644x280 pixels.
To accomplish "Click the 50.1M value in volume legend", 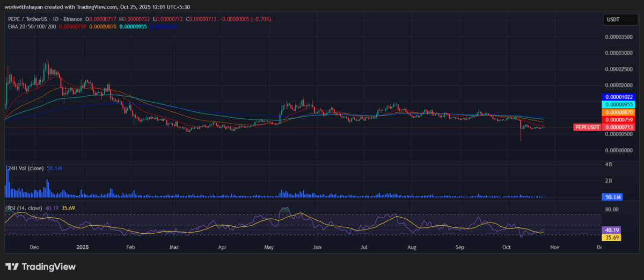I will click(x=55, y=168).
